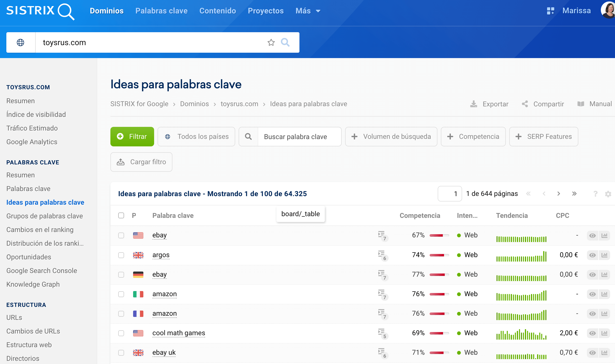
Task: Open chart icon in cool math games row
Action: (604, 333)
